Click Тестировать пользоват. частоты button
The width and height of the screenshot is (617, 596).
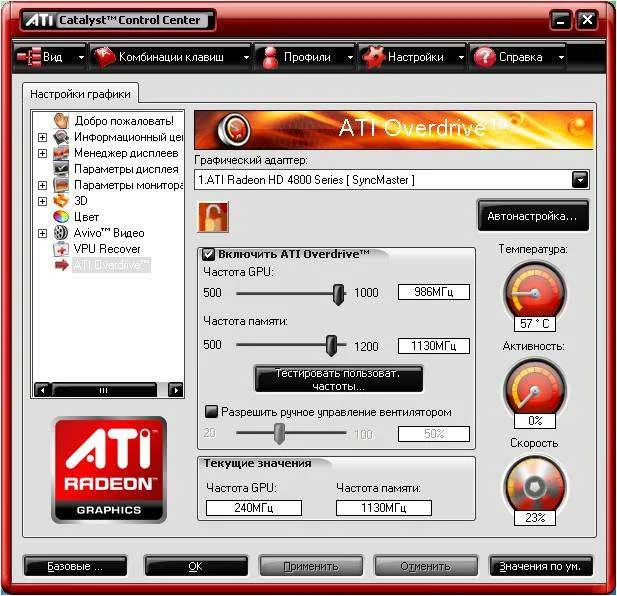(x=339, y=379)
